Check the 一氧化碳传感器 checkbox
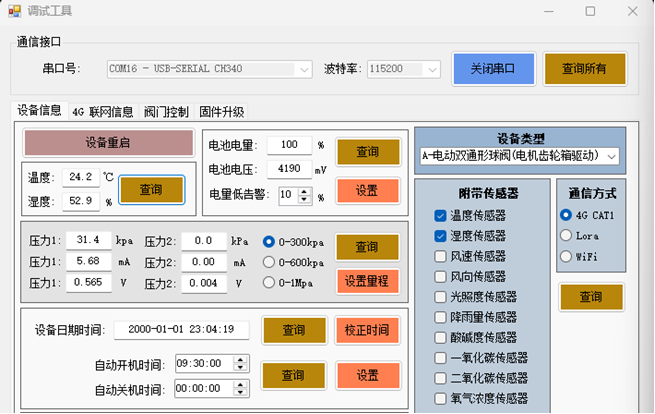The height and width of the screenshot is (414, 655). pyautogui.click(x=440, y=358)
